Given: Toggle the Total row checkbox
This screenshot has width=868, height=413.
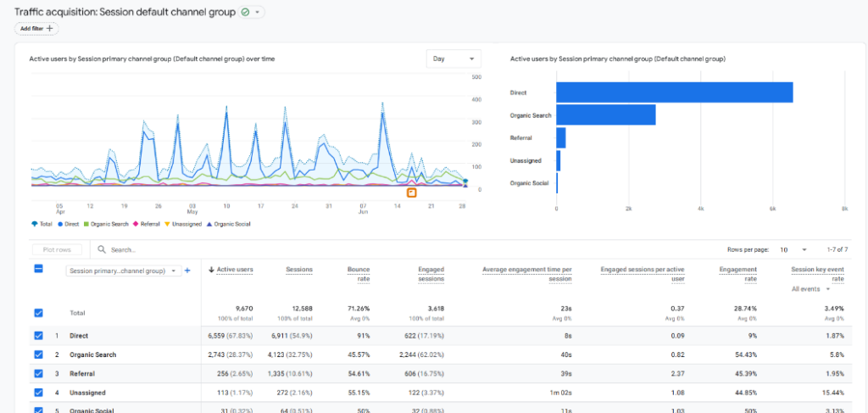Looking at the screenshot, I should coord(39,313).
